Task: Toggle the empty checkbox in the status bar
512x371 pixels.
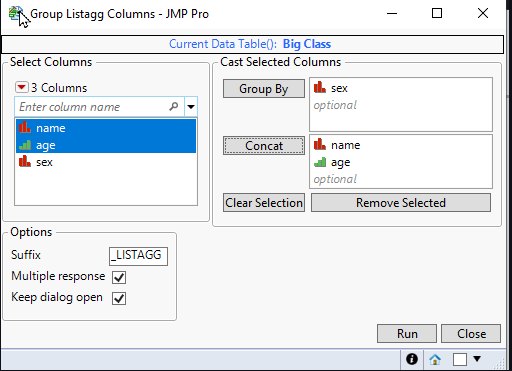Action: click(x=460, y=359)
